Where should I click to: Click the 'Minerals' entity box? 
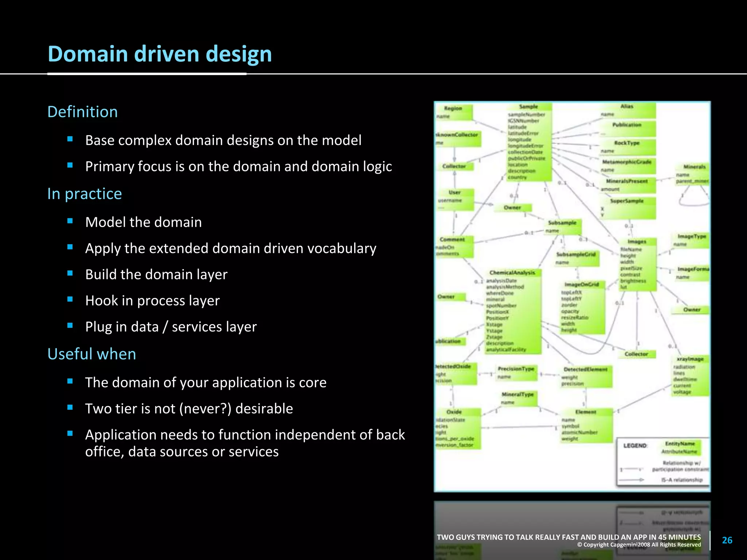click(692, 174)
